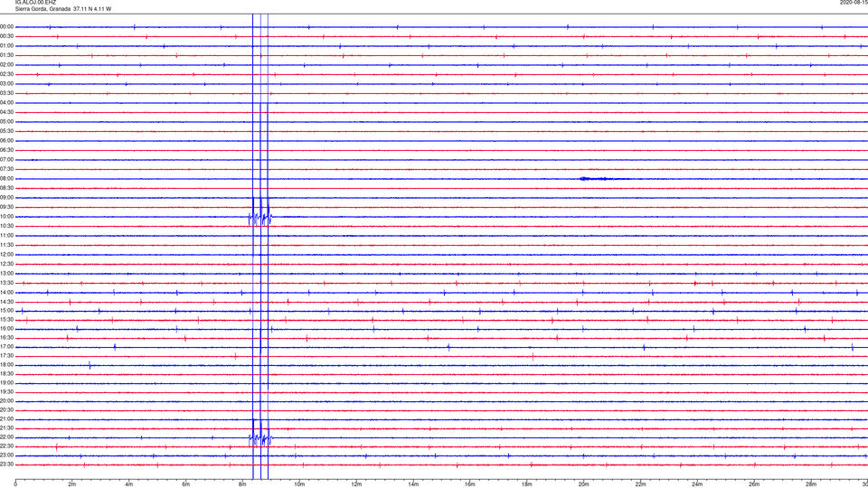Select the 11:00 trace label
The width and height of the screenshot is (868, 488).
[6, 236]
